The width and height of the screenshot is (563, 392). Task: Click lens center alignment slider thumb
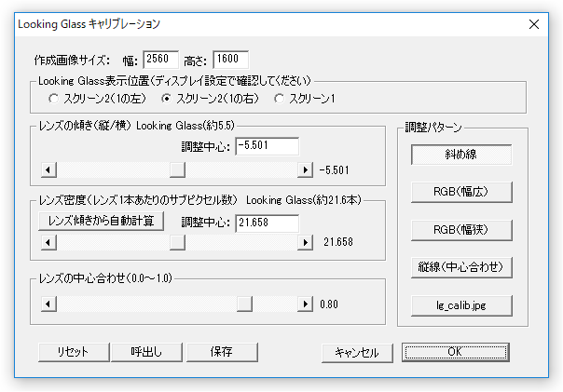pyautogui.click(x=244, y=304)
